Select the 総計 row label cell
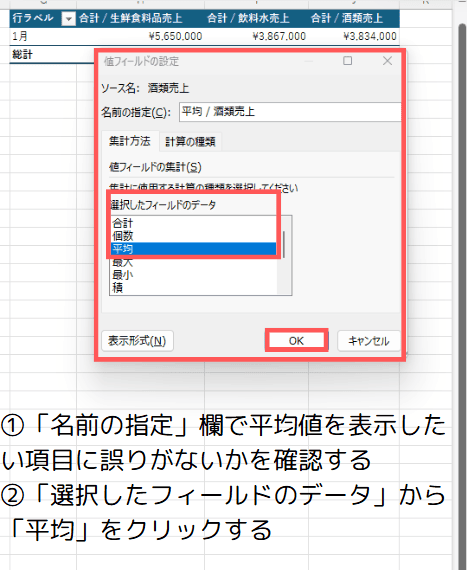This screenshot has width=467, height=570. [43, 55]
